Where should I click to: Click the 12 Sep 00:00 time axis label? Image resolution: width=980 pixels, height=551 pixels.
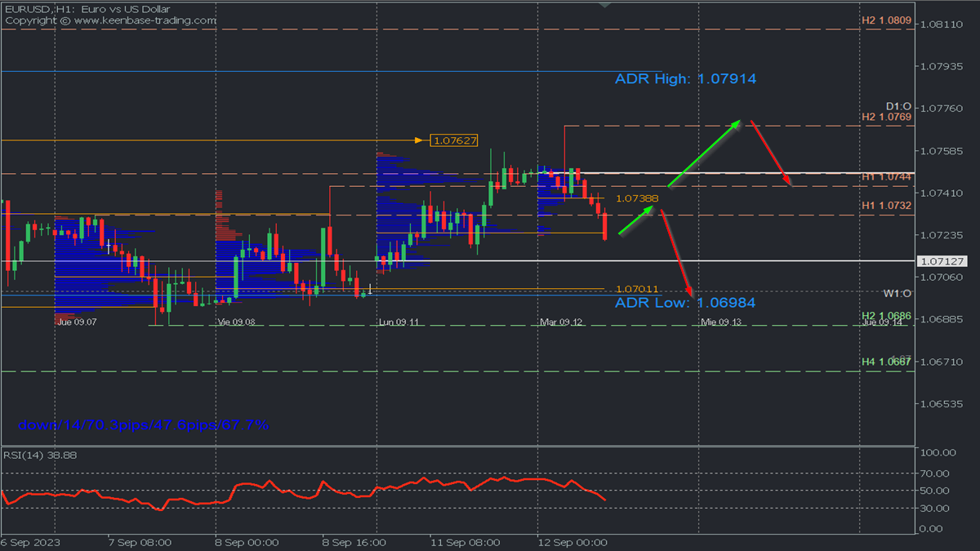(x=572, y=542)
